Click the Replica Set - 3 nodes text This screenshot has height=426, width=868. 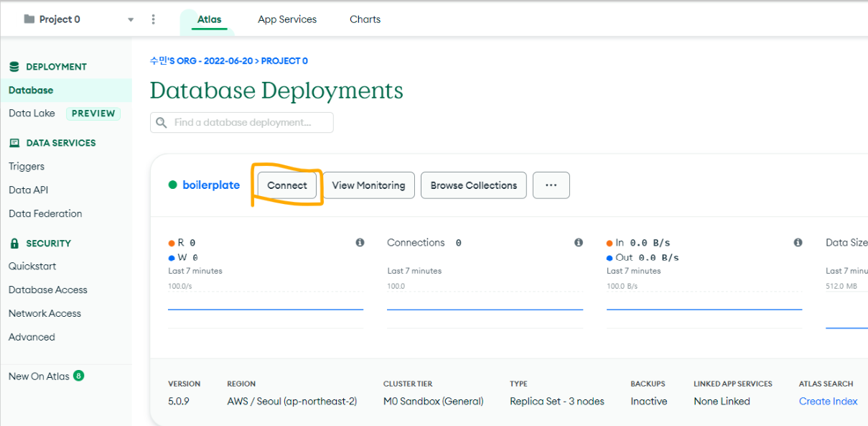click(x=557, y=402)
